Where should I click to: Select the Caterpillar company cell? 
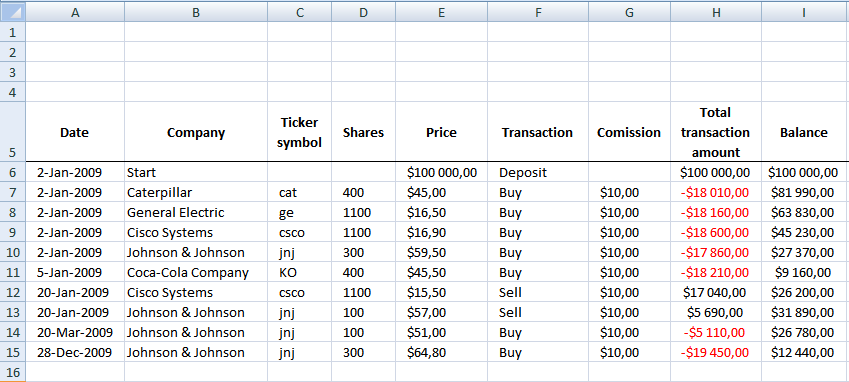click(x=196, y=192)
